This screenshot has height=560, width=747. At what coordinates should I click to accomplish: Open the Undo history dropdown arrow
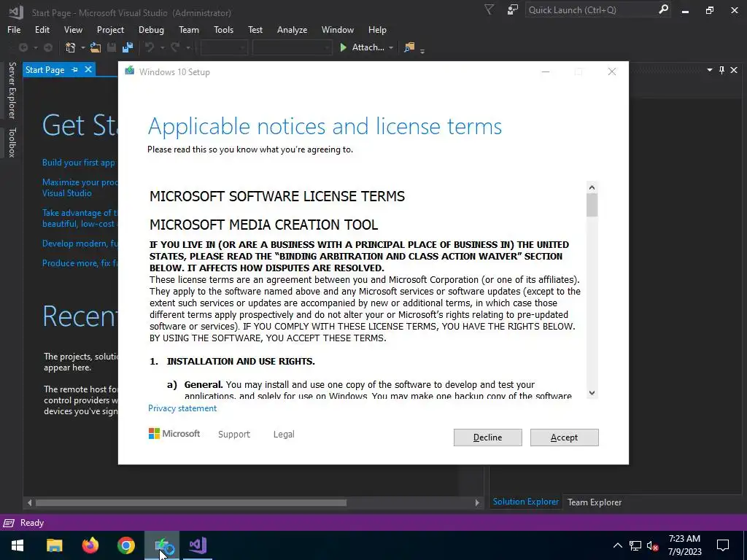tap(162, 47)
